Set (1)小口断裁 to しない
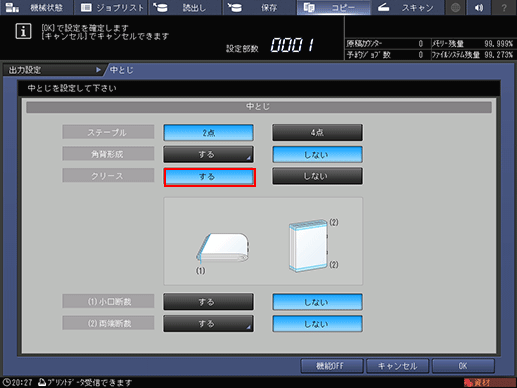Image resolution: width=517 pixels, height=388 pixels. pyautogui.click(x=317, y=302)
